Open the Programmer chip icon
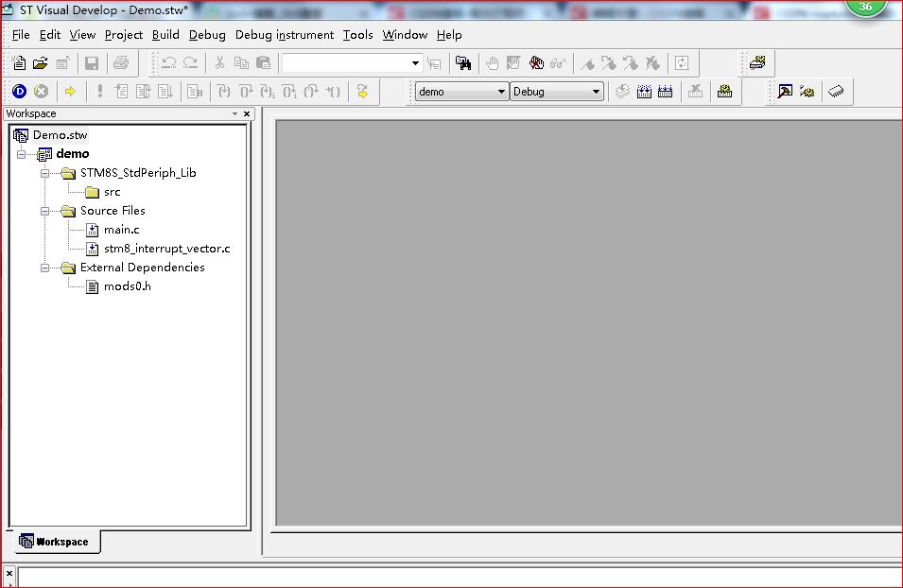This screenshot has width=903, height=588. pyautogui.click(x=836, y=92)
